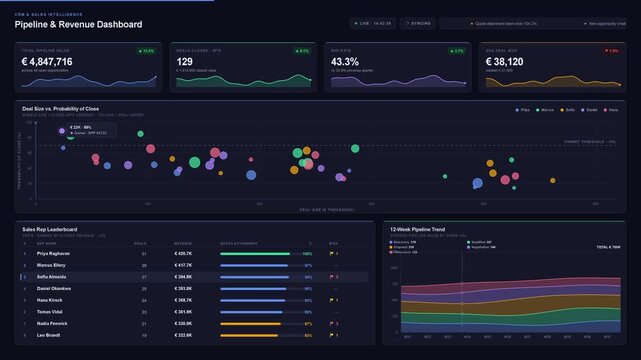Click the 'Sales Rep Leaderboard' panel heading
The image size is (641, 360).
tap(49, 230)
